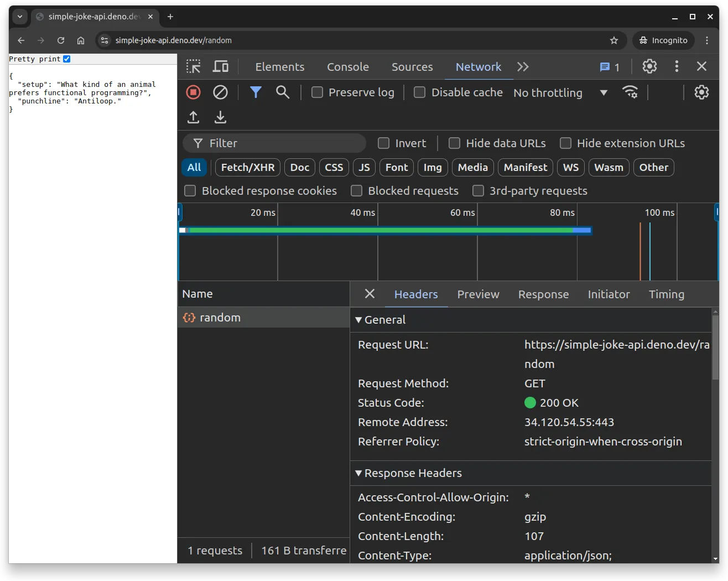Click the import HAR file icon
Image resolution: width=728 pixels, height=581 pixels.
point(193,117)
